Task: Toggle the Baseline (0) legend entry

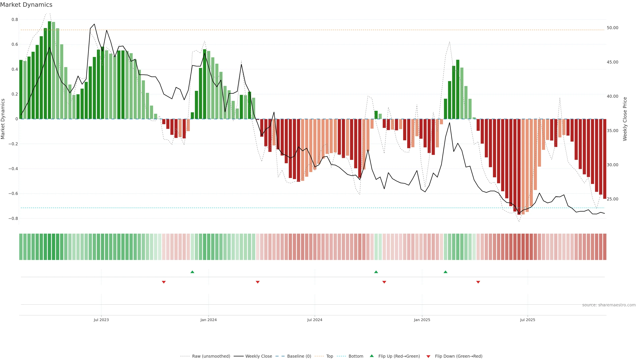Action: pyautogui.click(x=299, y=356)
